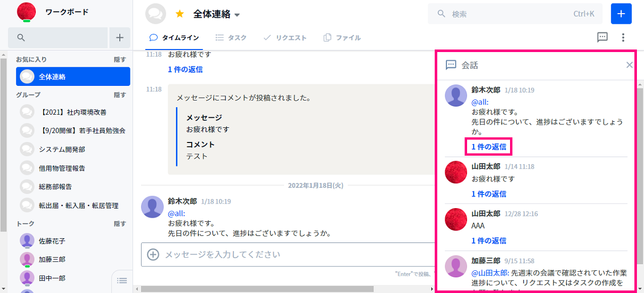
Task: Open the three-dot more options menu
Action: pos(623,37)
